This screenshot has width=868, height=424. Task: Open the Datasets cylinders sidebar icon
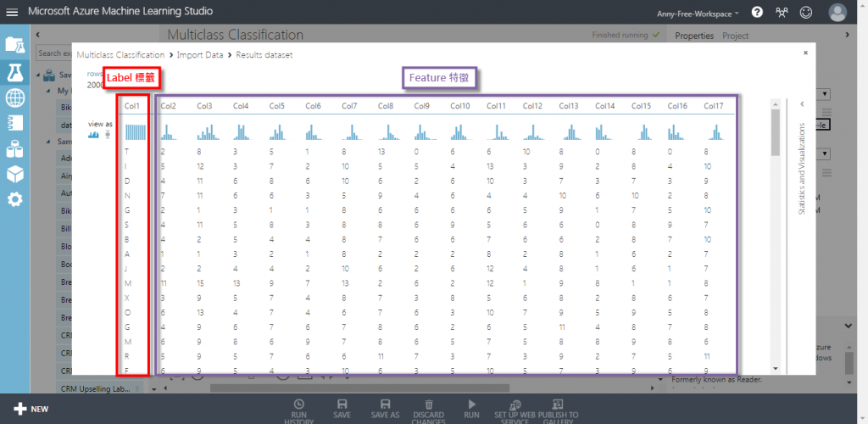[15, 148]
